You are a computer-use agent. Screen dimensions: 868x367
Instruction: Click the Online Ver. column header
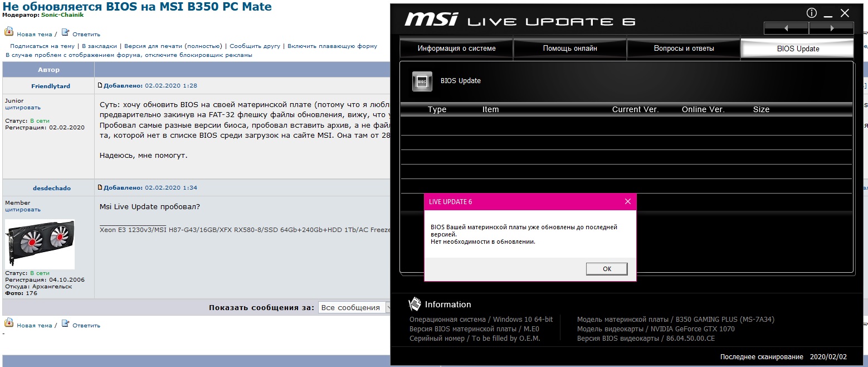pyautogui.click(x=703, y=109)
